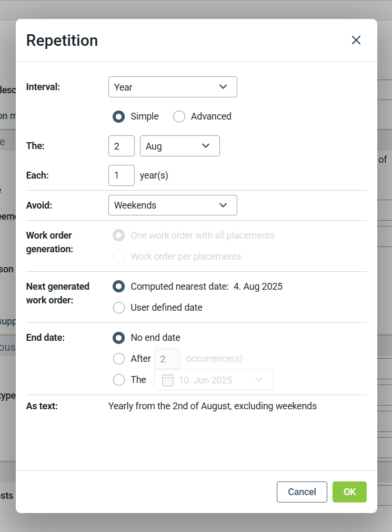Select 'The' specific end date radio

pos(119,380)
